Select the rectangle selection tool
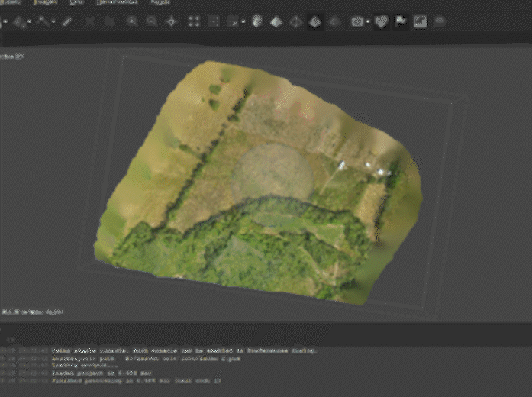532x397 pixels. (1, 22)
